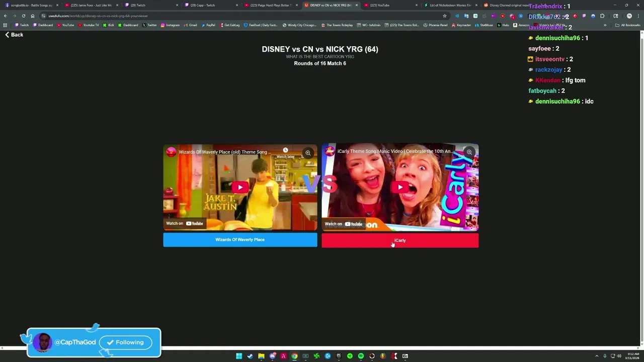Bookmark this page with the star icon
644x362 pixels.
tap(445, 16)
